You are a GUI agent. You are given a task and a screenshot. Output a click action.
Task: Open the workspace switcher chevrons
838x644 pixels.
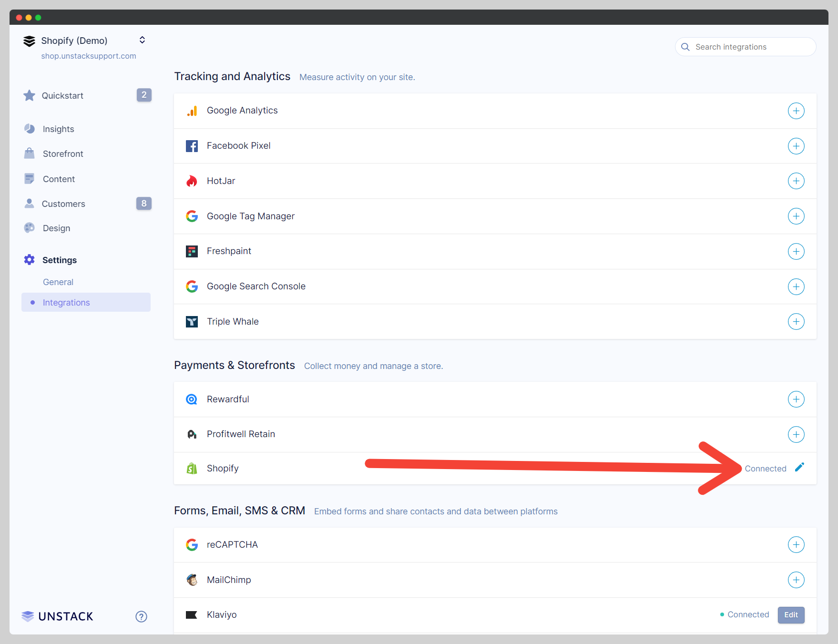click(142, 40)
